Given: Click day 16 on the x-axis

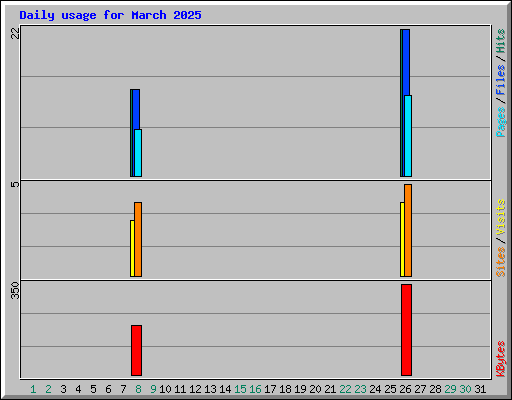Looking at the screenshot, I should (x=255, y=389).
